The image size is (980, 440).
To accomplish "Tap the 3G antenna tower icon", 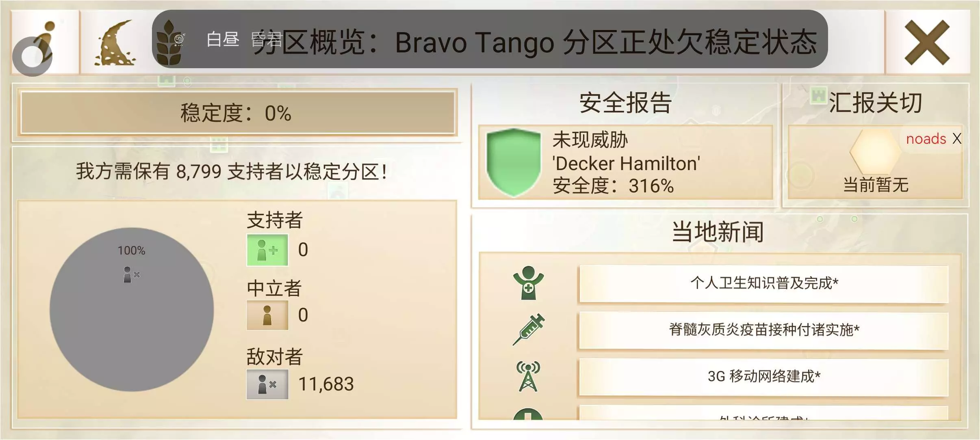I will point(528,376).
